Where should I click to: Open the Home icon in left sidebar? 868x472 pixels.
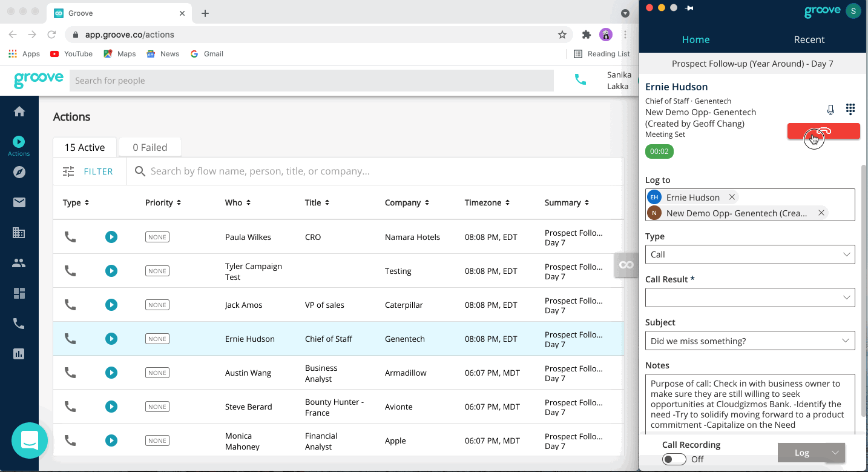click(19, 111)
